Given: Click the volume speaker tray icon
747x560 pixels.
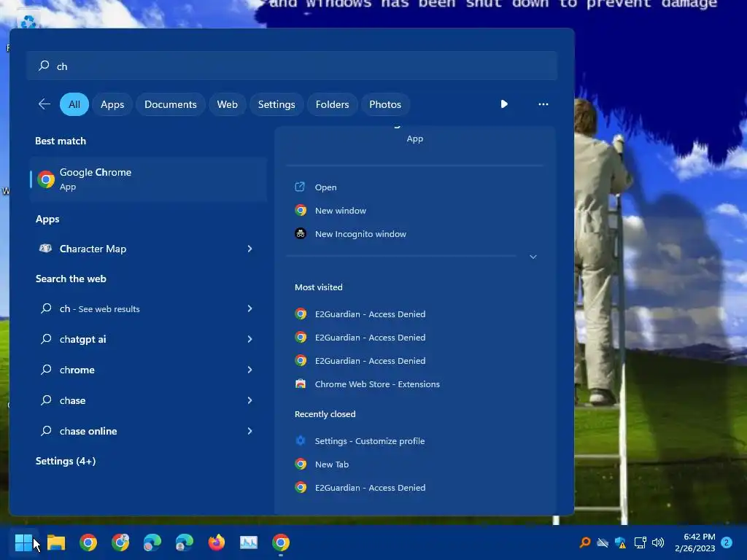Looking at the screenshot, I should pyautogui.click(x=658, y=542).
